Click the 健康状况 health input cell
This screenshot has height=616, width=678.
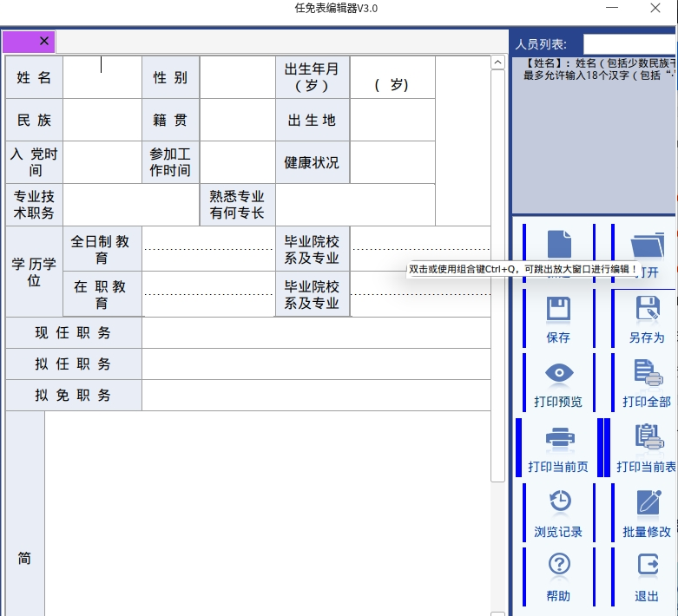(392, 162)
